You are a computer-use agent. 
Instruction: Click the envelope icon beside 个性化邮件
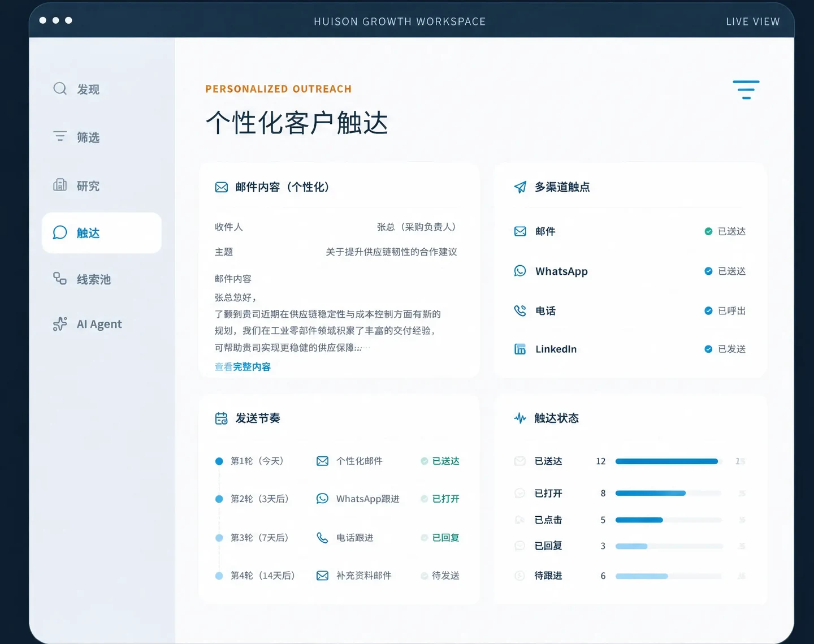coord(322,461)
